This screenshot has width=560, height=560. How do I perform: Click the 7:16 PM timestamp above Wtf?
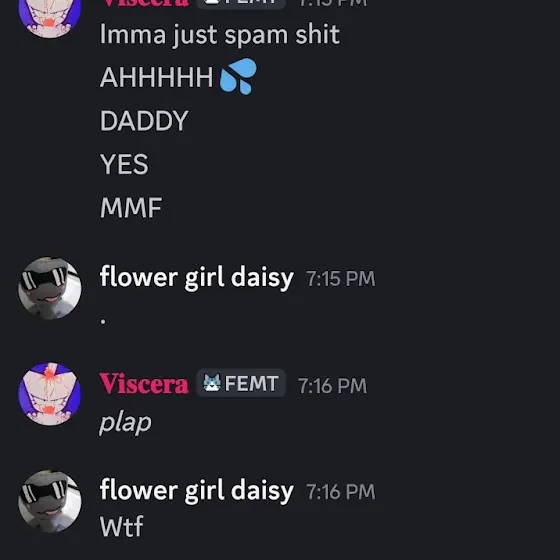pos(341,492)
